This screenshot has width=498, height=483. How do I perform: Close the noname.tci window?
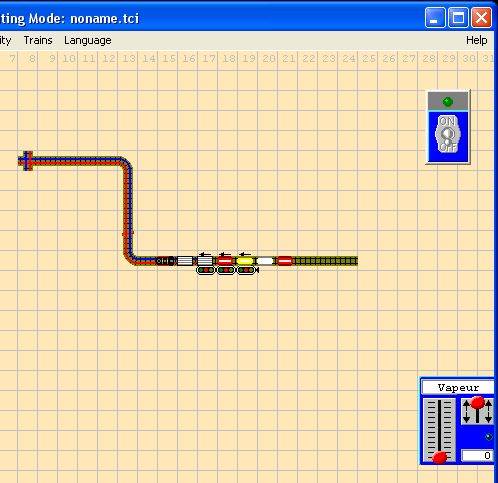481,18
